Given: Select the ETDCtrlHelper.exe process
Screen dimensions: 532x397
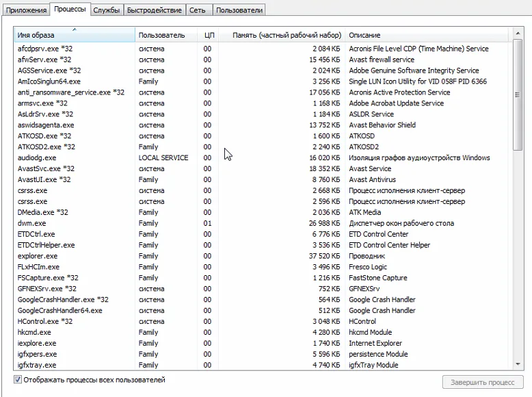Looking at the screenshot, I should point(263,245).
